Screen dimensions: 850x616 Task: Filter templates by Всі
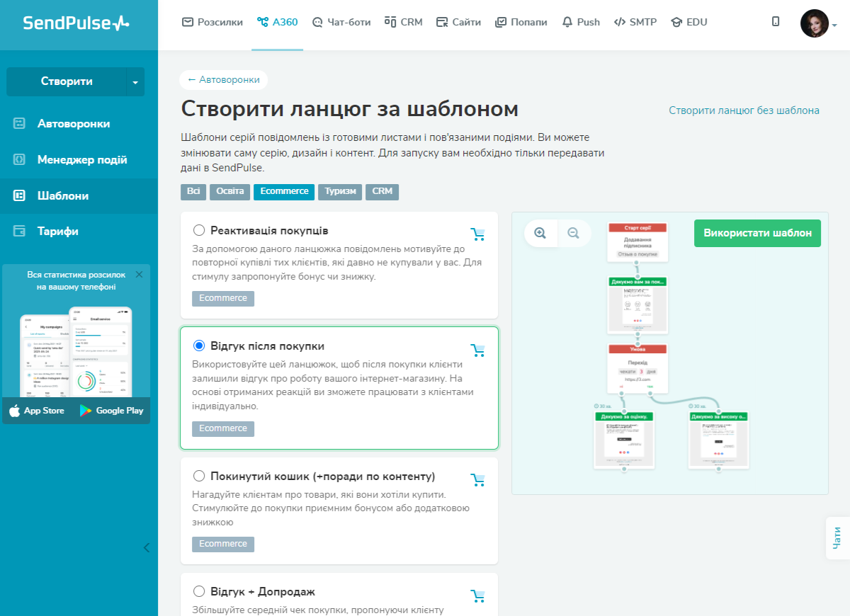click(193, 192)
